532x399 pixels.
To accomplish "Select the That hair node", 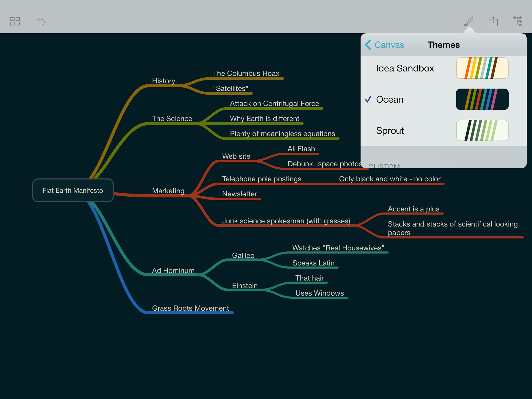I will pos(310,278).
